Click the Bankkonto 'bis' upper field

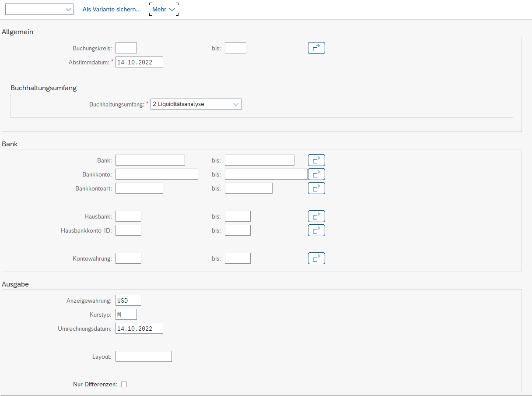(266, 174)
